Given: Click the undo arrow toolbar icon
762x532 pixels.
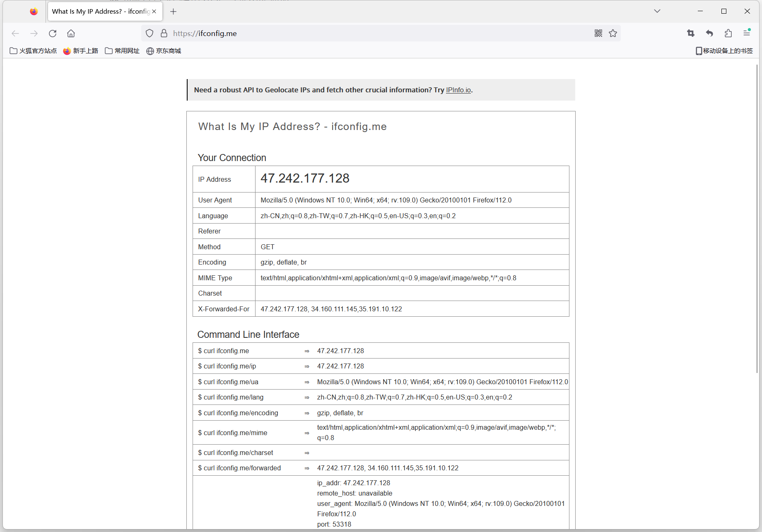Looking at the screenshot, I should (709, 34).
